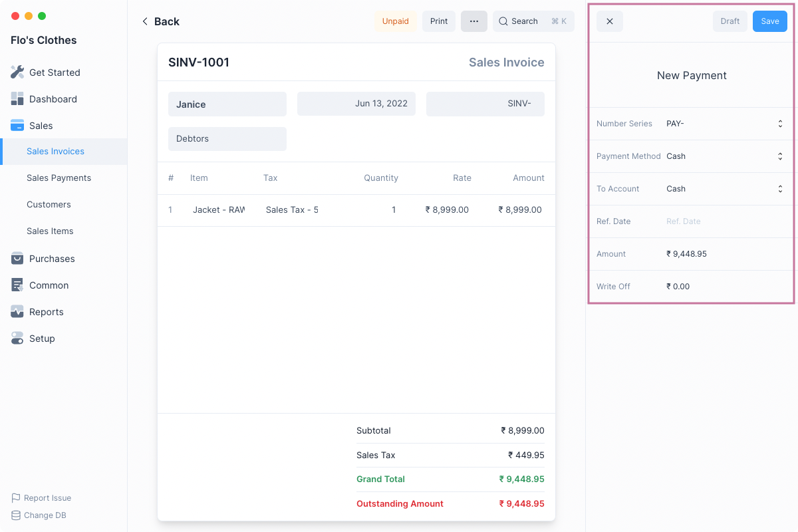Open Sales Payments in sidebar
Viewport: 798px width, 532px height.
coord(59,178)
